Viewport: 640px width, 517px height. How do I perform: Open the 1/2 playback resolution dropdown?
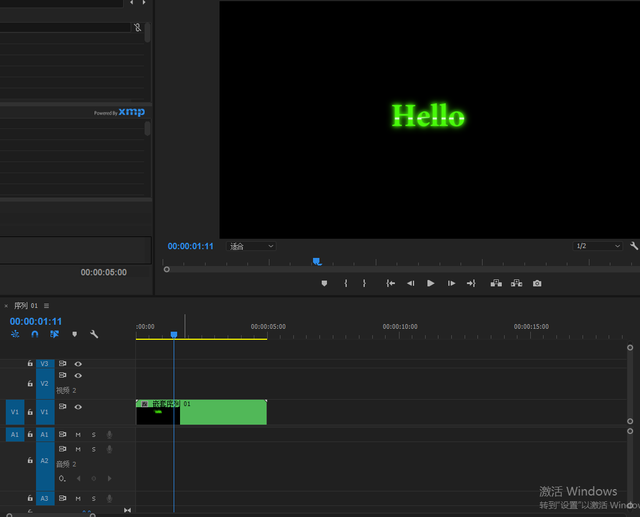[597, 246]
